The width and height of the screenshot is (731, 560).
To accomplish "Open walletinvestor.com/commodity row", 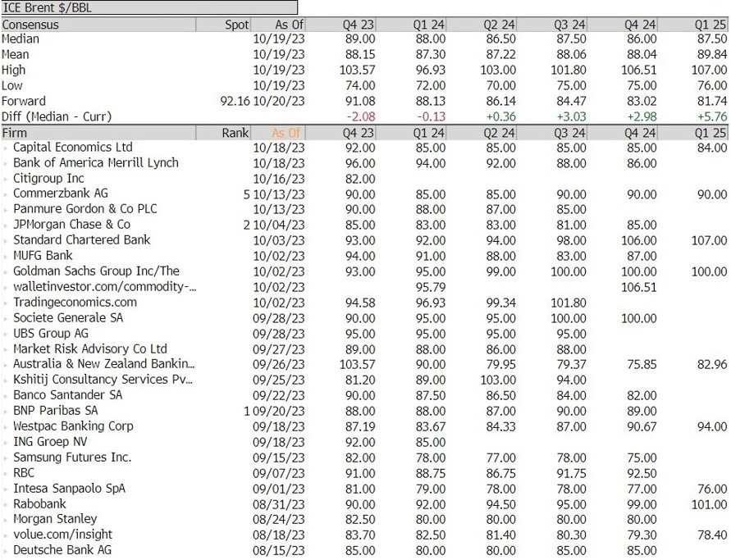I will (104, 286).
